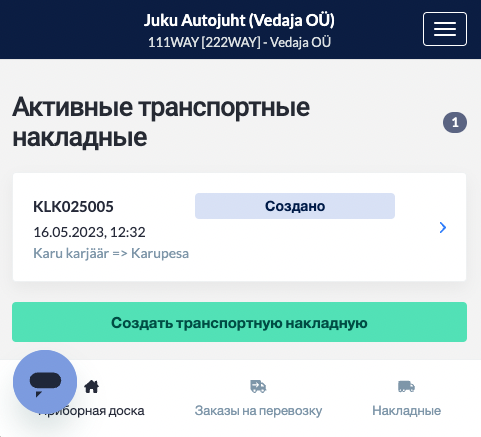Click the Juku Autojuht (Vedaja OÜ) header title
481x437 pixels.
[239, 20]
